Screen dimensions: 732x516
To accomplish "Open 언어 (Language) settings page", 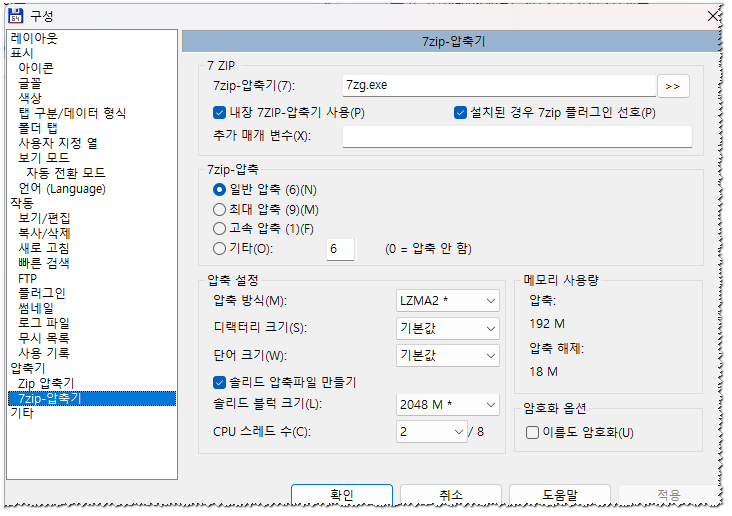I will (62, 189).
